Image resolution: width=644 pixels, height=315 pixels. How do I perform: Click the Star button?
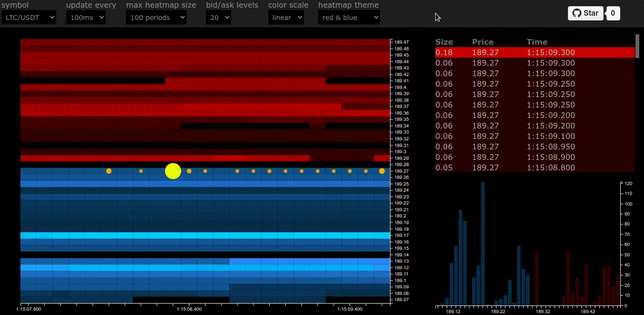coord(585,13)
